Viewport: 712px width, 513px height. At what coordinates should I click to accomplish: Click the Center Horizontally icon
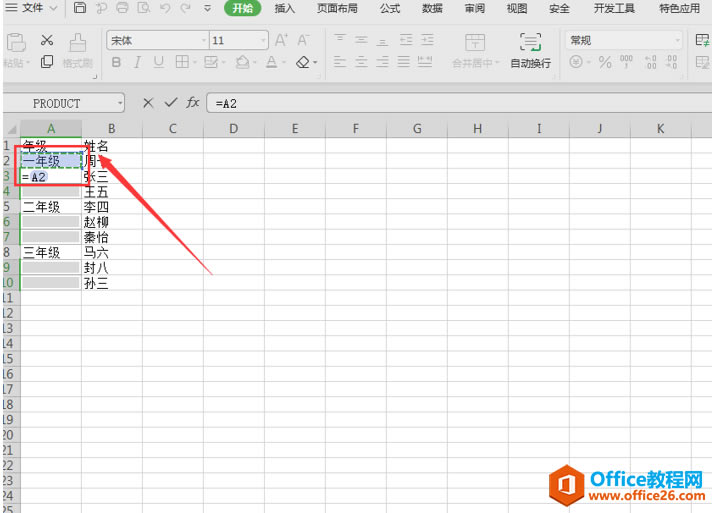tap(361, 62)
